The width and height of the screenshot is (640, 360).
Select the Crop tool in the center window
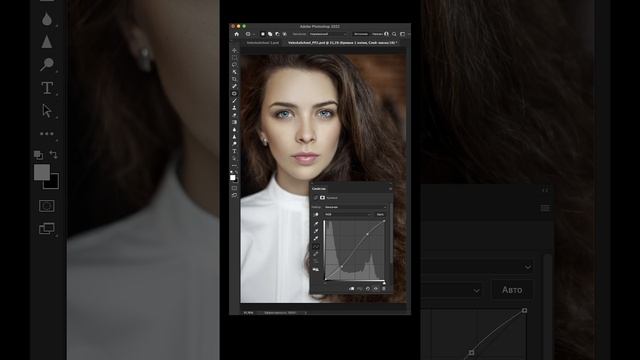234,79
